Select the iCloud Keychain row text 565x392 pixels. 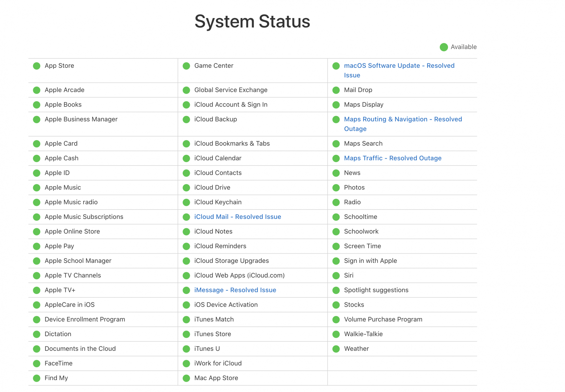tap(218, 202)
